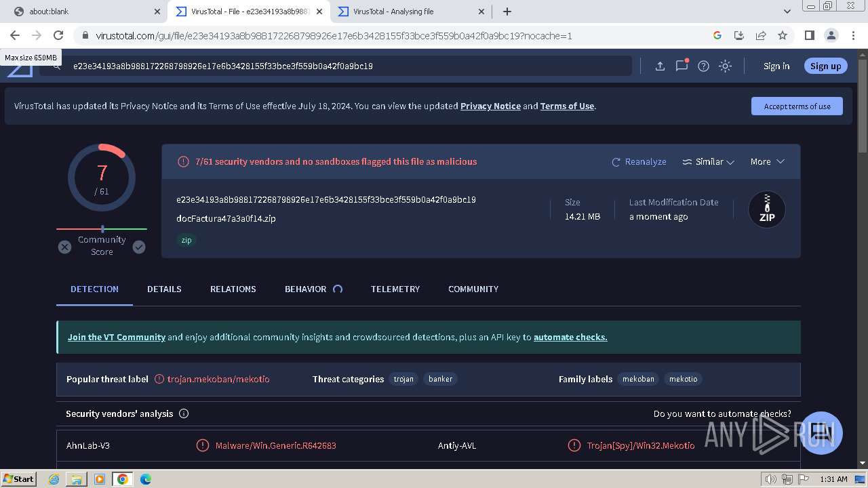Viewport: 868px width, 488px height.
Task: Open VirusTotal notifications chat icon
Action: click(x=682, y=66)
